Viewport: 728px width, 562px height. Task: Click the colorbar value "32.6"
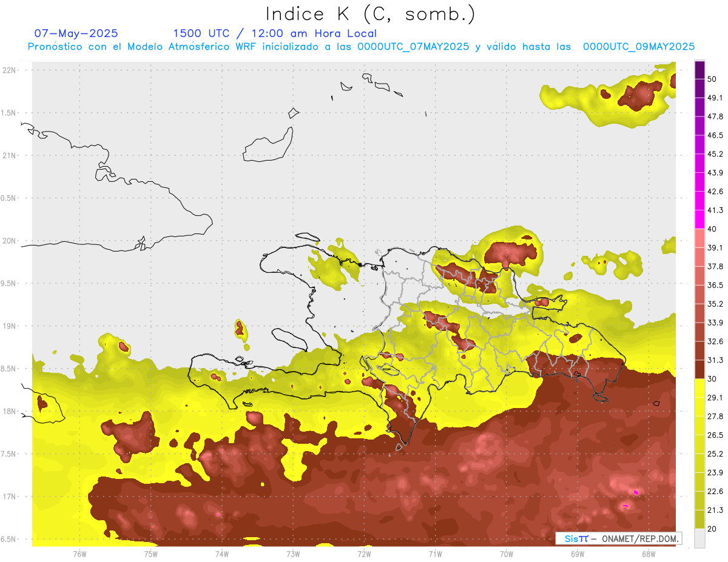click(x=715, y=341)
